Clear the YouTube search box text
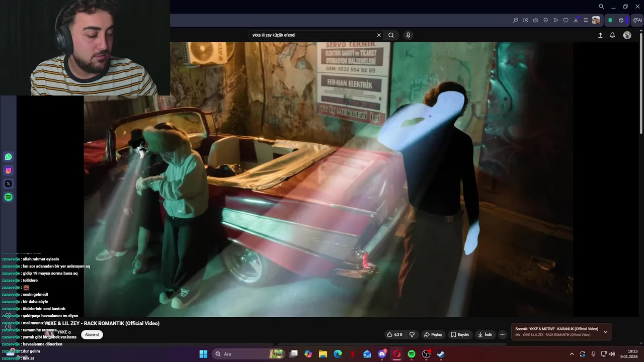Screen dimensions: 644x362 coord(379,35)
